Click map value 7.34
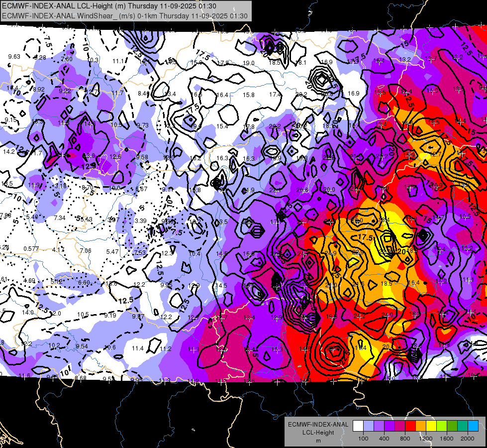The image size is (487, 448). pyautogui.click(x=60, y=218)
